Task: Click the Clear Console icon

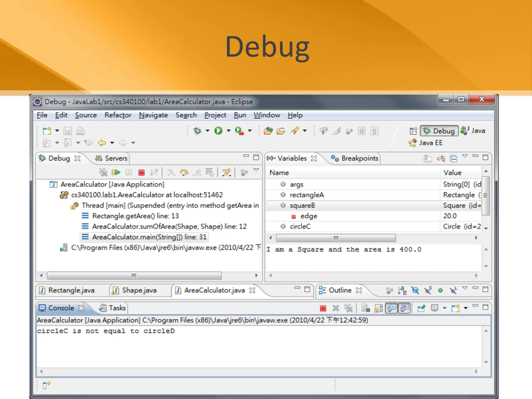Action: point(366,308)
